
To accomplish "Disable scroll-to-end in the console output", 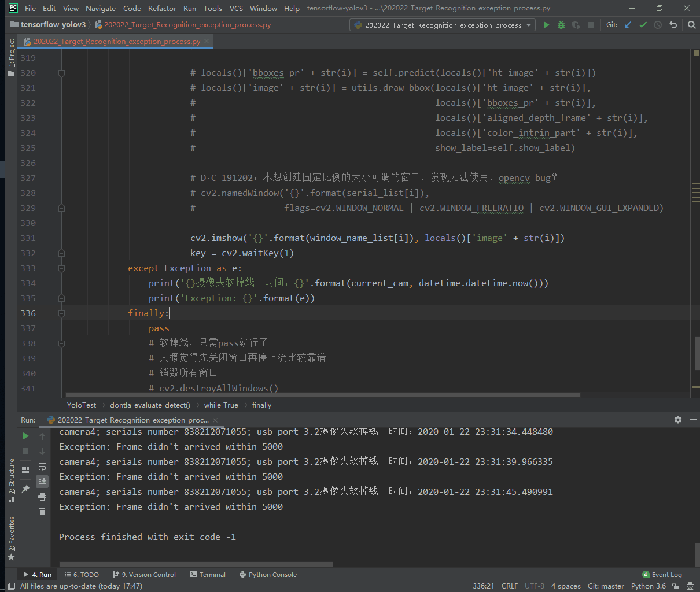I will tap(42, 481).
